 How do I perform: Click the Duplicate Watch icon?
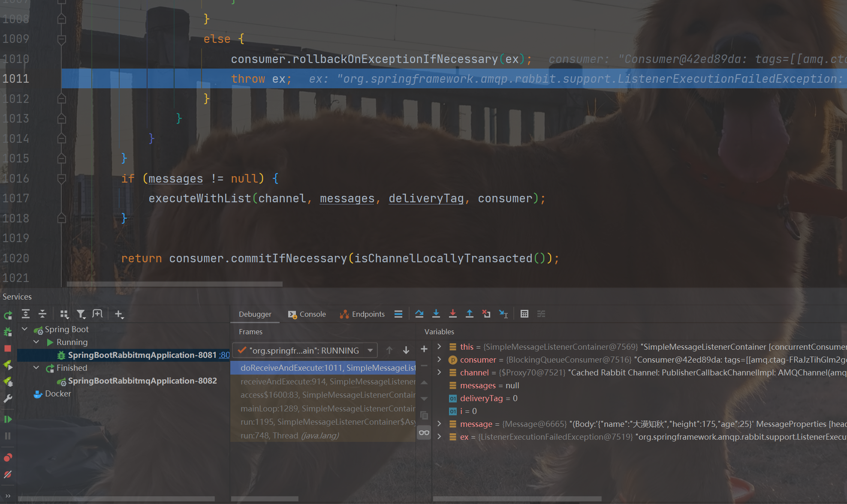tap(424, 415)
